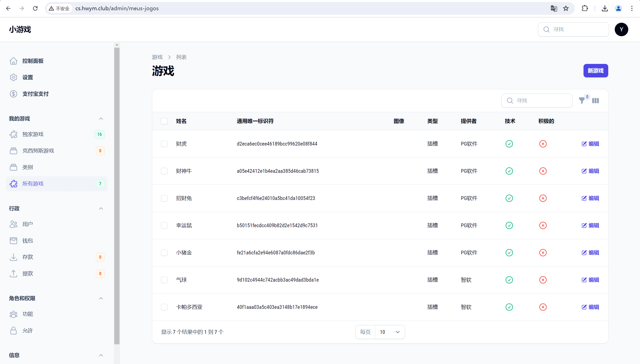Screen dimensions: 640x364
Task: Click the green check icon for 财虎
Action: click(509, 144)
